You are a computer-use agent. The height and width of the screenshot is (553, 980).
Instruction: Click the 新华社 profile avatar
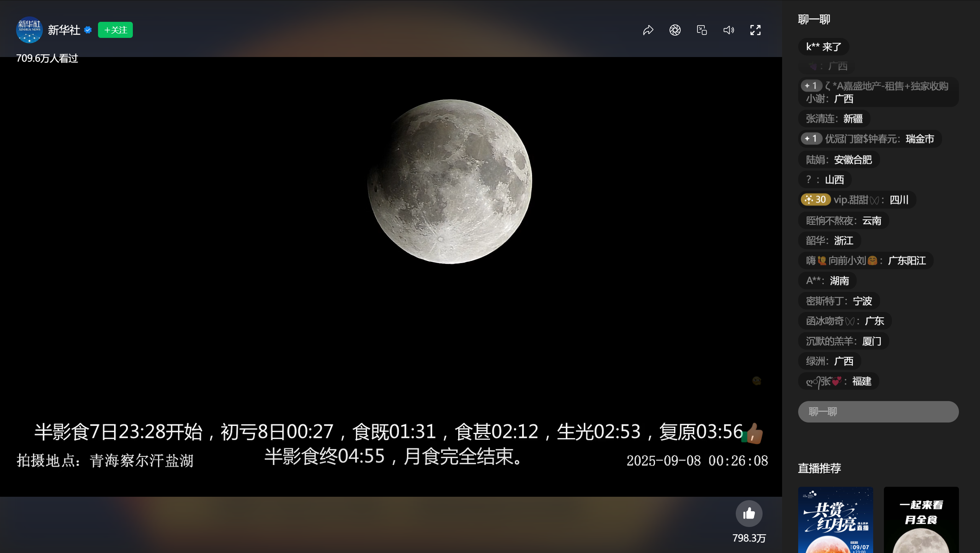(x=29, y=30)
